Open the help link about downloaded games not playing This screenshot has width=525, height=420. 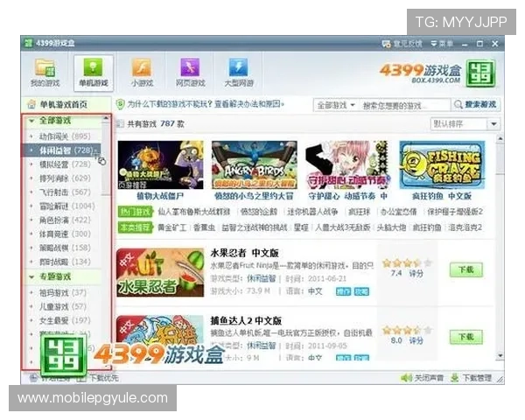[x=205, y=104]
